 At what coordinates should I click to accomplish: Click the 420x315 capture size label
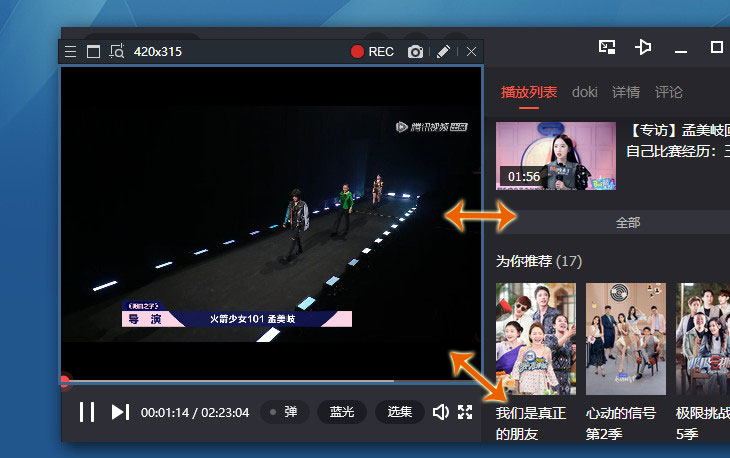click(x=158, y=52)
